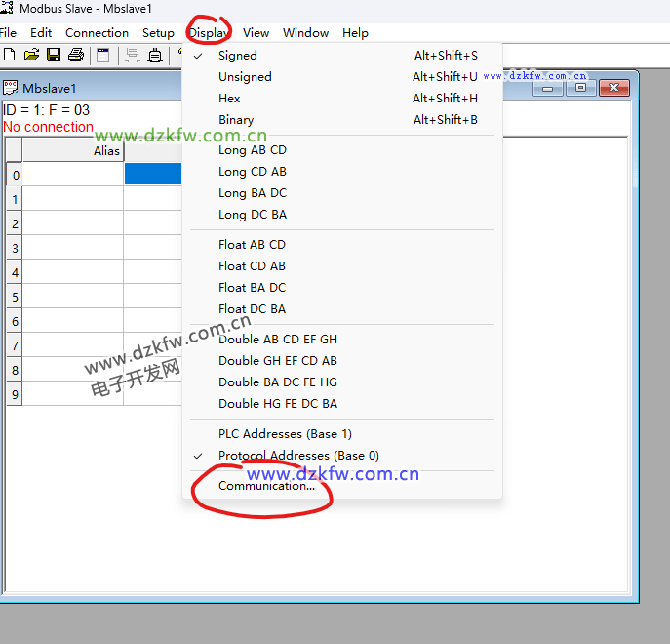Select Float AB CD format
This screenshot has width=670, height=644.
pos(342,245)
